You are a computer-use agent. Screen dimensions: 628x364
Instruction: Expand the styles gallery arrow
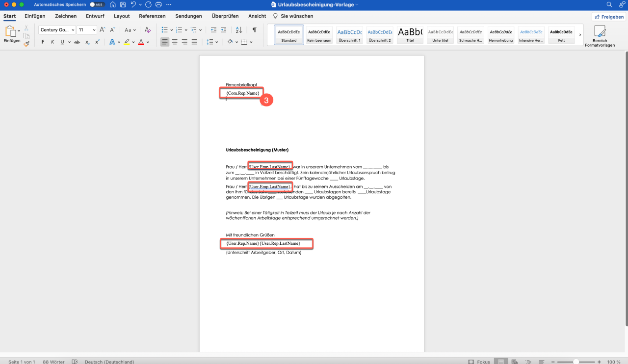pos(580,35)
